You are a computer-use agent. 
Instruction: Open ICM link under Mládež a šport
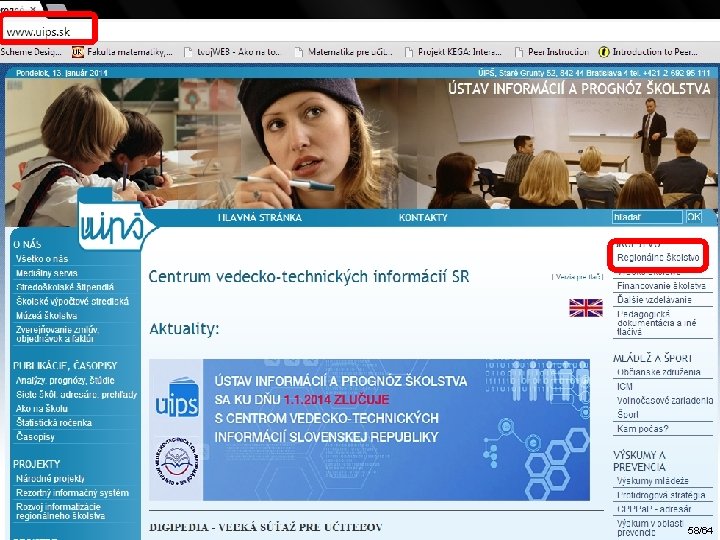coord(624,386)
